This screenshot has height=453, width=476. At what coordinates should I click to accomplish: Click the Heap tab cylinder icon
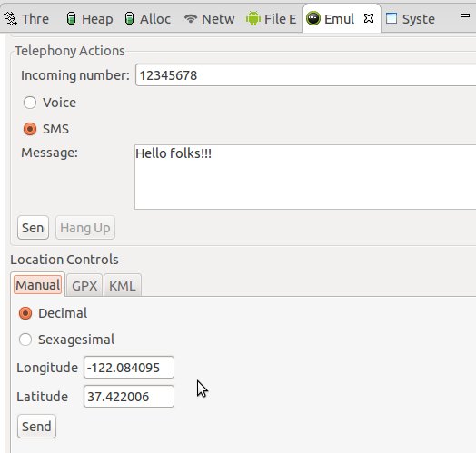click(71, 18)
